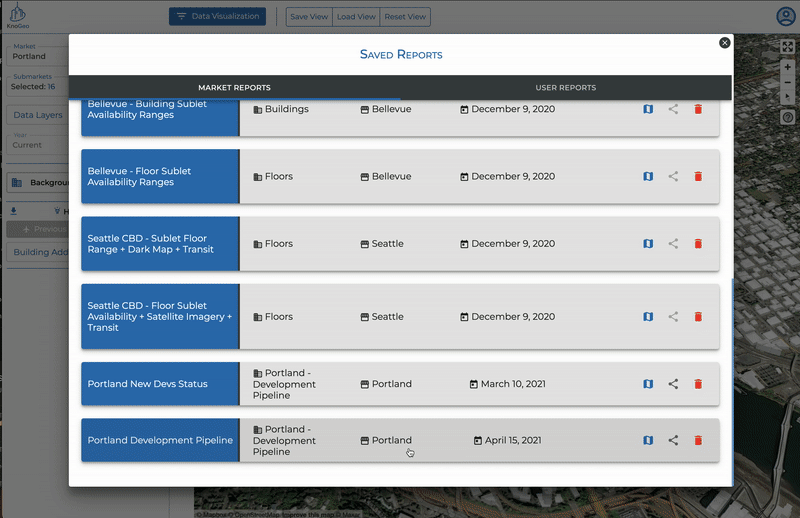Share Portland Development Pipeline report
The width and height of the screenshot is (800, 518).
[x=673, y=440]
